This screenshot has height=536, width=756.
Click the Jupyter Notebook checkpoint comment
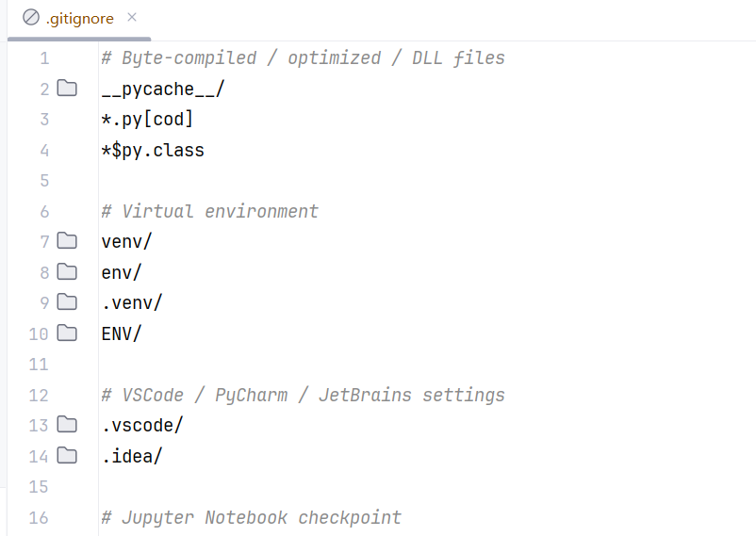251,517
